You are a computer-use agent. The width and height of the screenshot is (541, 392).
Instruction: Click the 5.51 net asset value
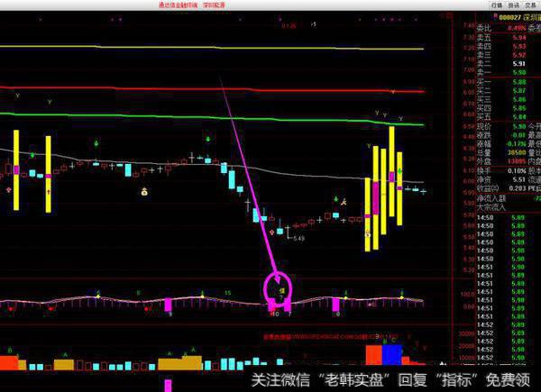pyautogui.click(x=519, y=179)
